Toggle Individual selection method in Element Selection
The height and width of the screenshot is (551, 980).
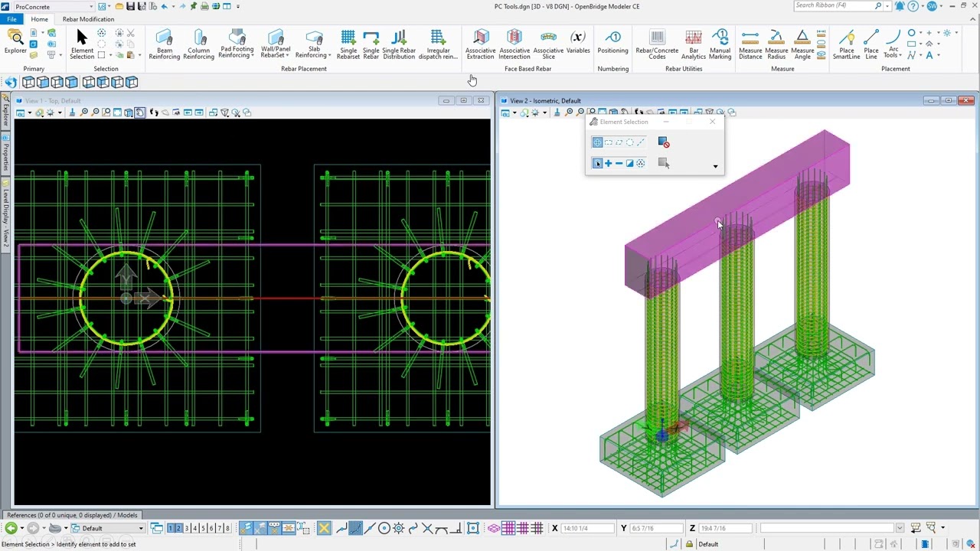pos(597,142)
